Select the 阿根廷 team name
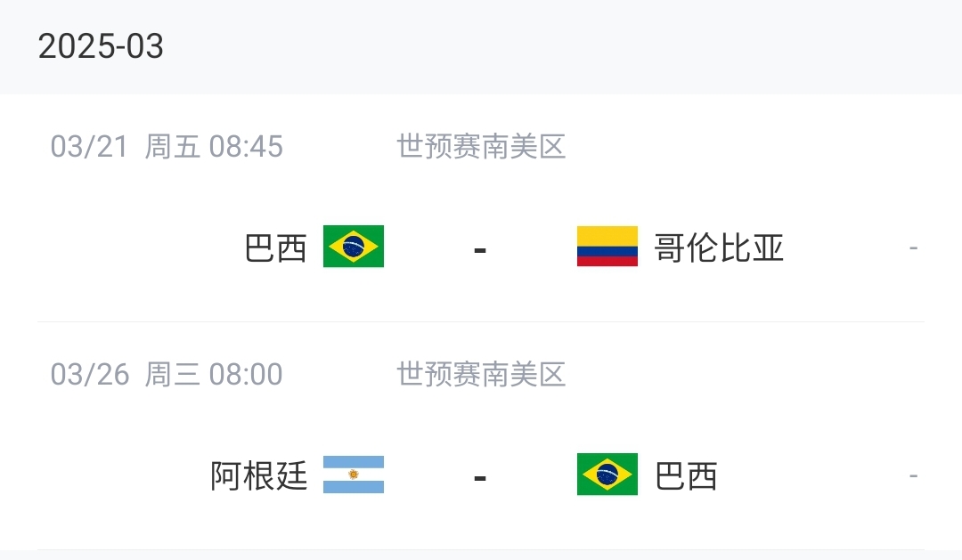 (258, 475)
